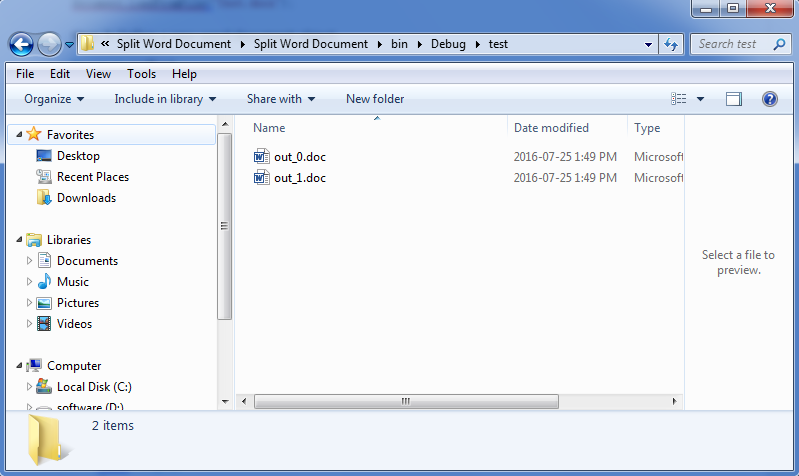Screen dimensions: 799x476
Task: Collapse the Favorites tree group
Action: click(x=19, y=135)
